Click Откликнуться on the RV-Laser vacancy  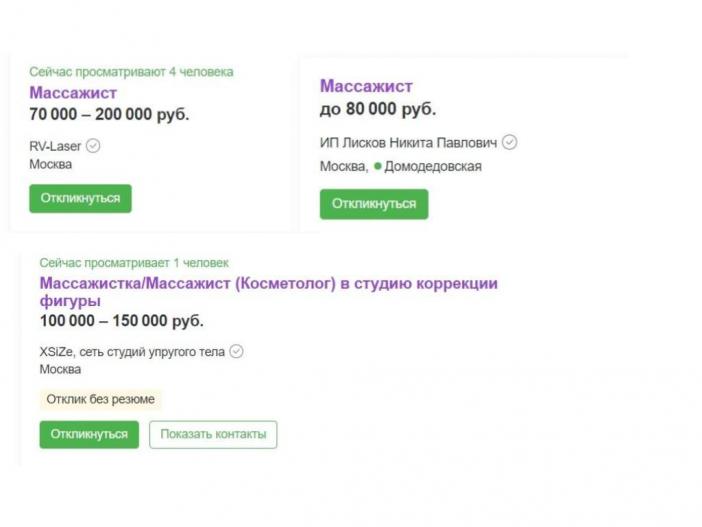point(81,198)
